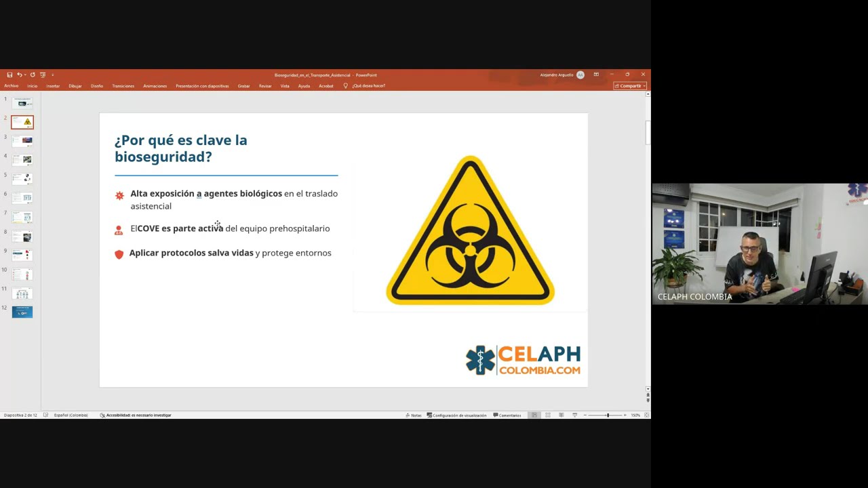
Task: Click the Save icon in quick access toolbar
Action: coord(9,75)
